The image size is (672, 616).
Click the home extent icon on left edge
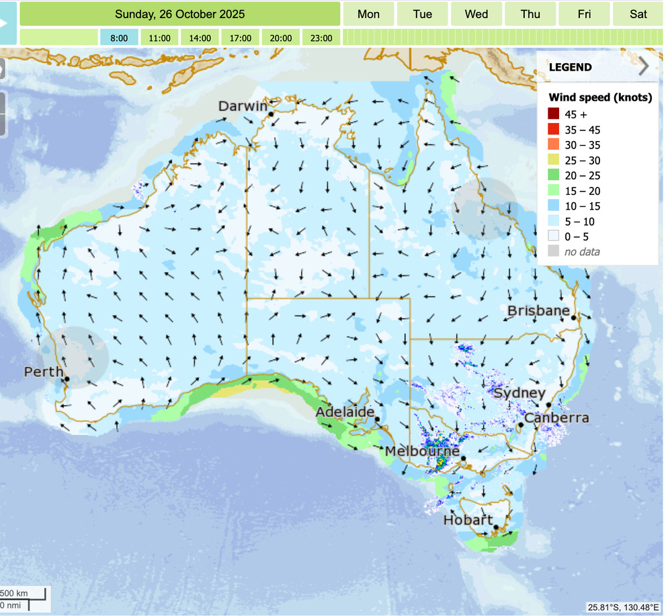coord(2,67)
